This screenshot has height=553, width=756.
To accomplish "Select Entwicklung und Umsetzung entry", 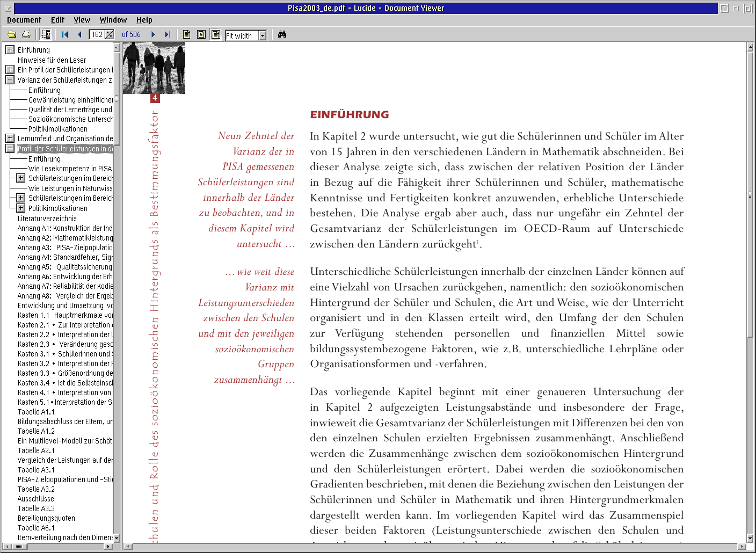I will coord(65,305).
